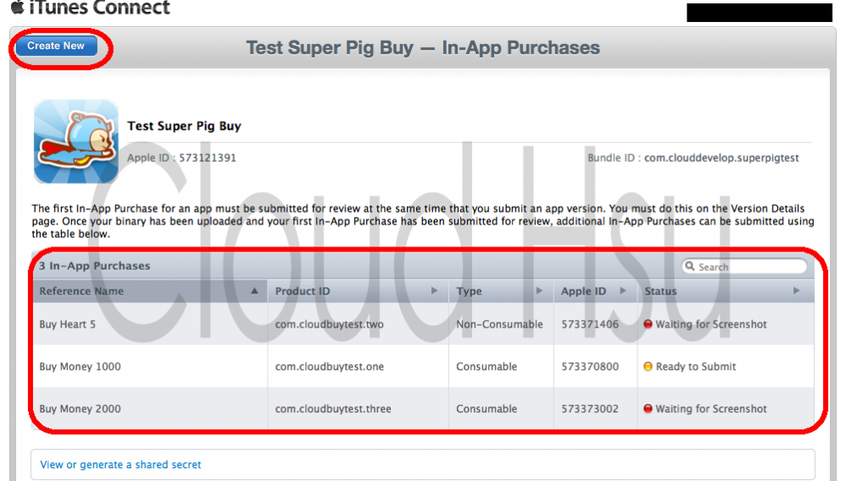Click the app Apple ID : 573121391 text
Screen dimensions: 868x481
pos(181,158)
